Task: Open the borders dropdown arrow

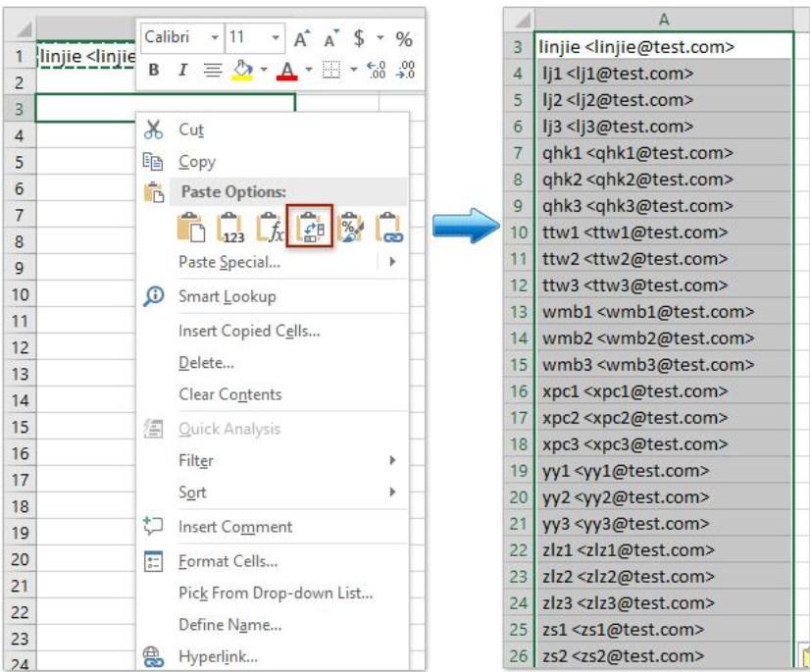Action: pyautogui.click(x=353, y=70)
